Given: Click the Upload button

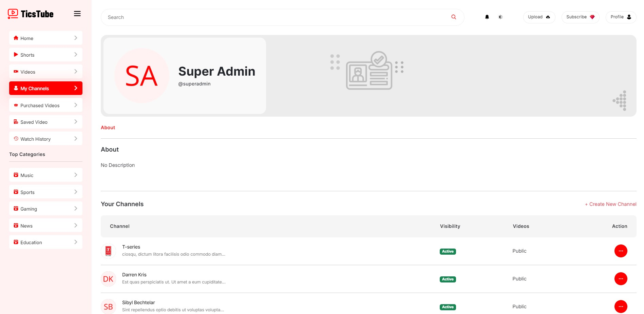Looking at the screenshot, I should click(x=539, y=17).
